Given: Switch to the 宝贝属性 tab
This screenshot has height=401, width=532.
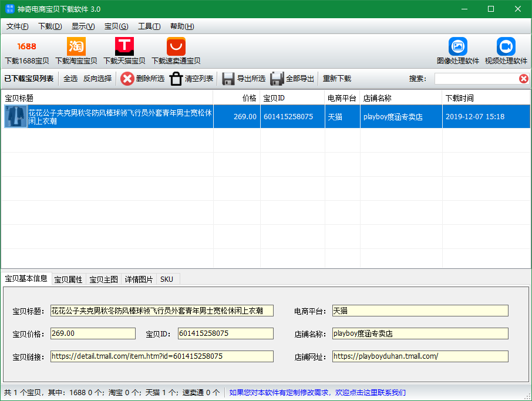Looking at the screenshot, I should (x=69, y=279).
